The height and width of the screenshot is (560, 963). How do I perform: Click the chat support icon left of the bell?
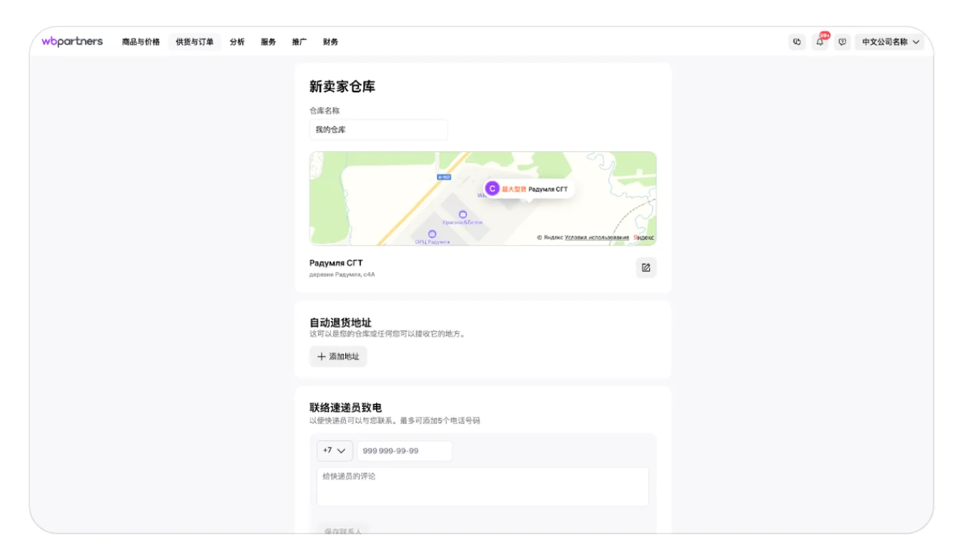797,42
